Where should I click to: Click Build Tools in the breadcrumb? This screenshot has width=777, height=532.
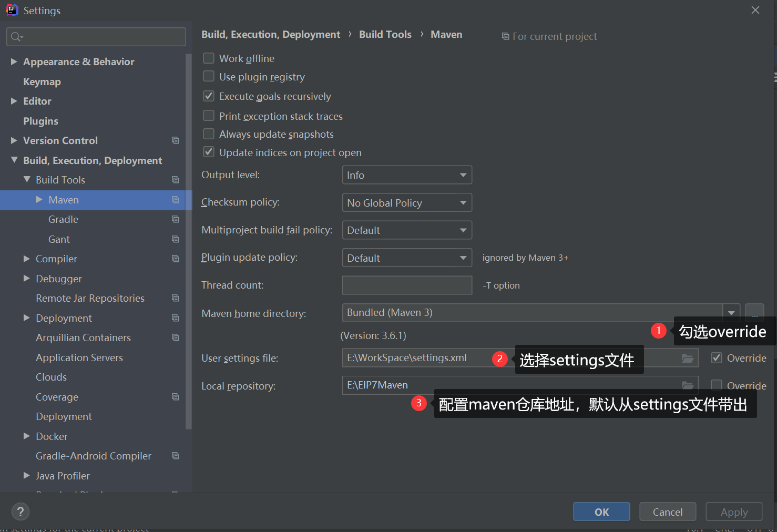[x=385, y=35]
